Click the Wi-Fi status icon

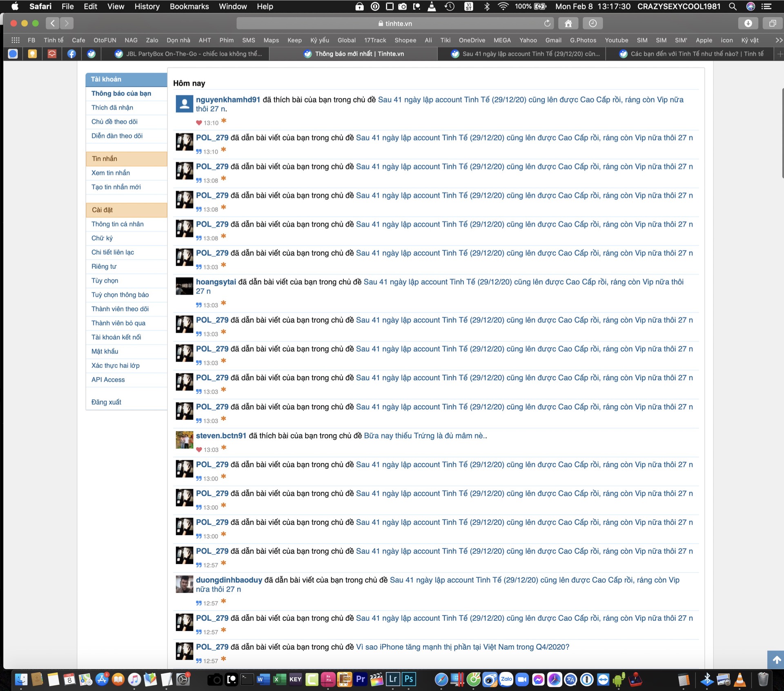point(503,7)
